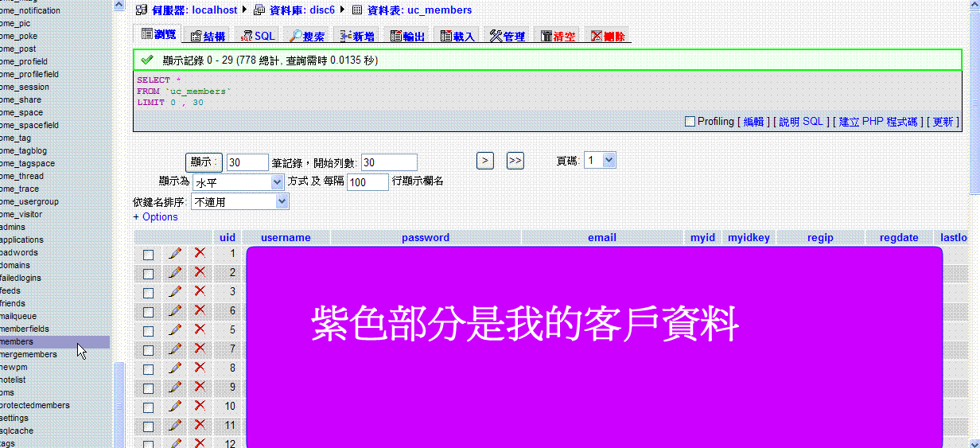Sort by the username column header
This screenshot has height=448, width=980.
point(286,237)
